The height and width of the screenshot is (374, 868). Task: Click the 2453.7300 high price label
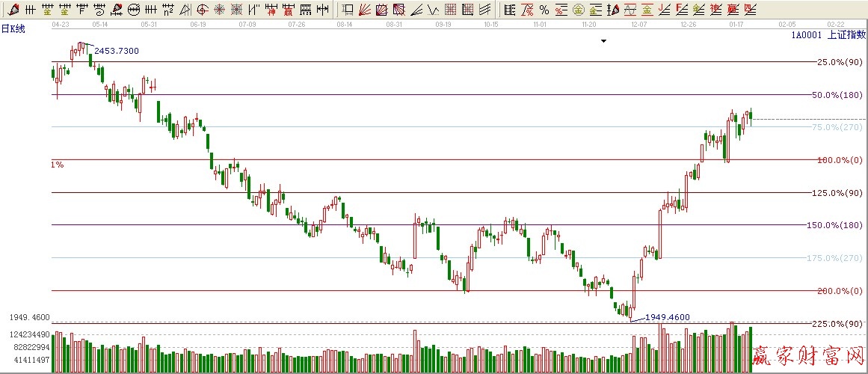click(x=116, y=51)
